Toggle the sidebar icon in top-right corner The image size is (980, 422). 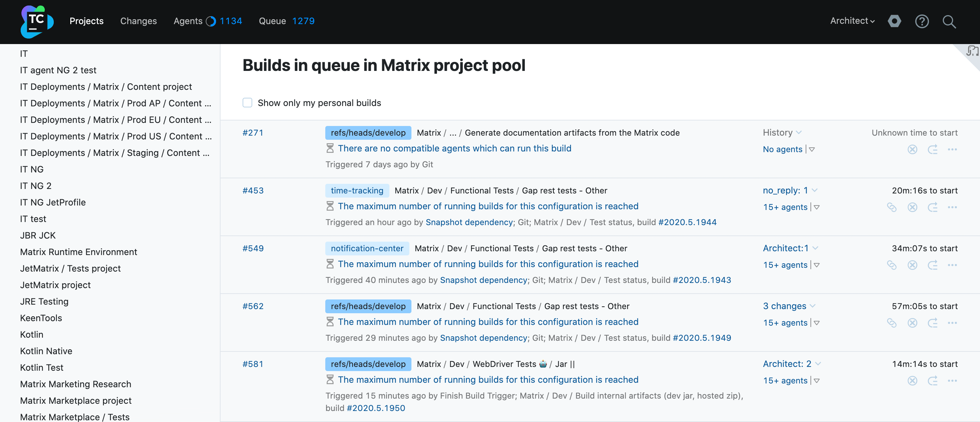[972, 51]
